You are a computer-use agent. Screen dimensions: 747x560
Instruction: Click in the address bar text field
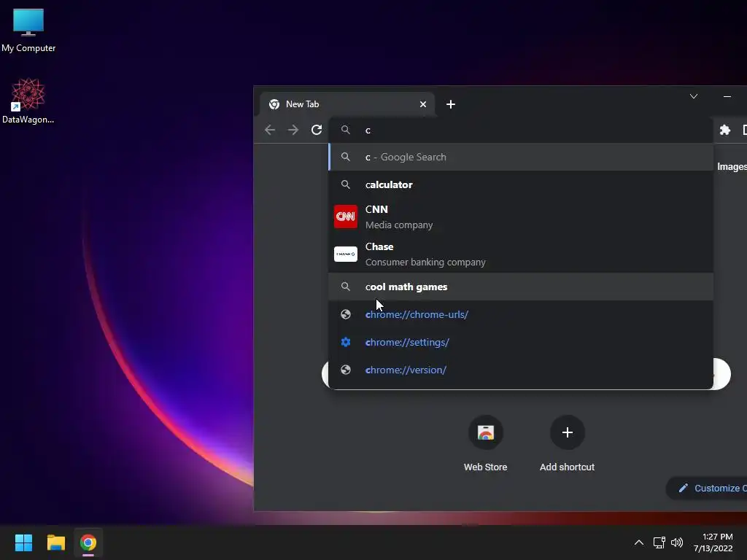[521, 130]
